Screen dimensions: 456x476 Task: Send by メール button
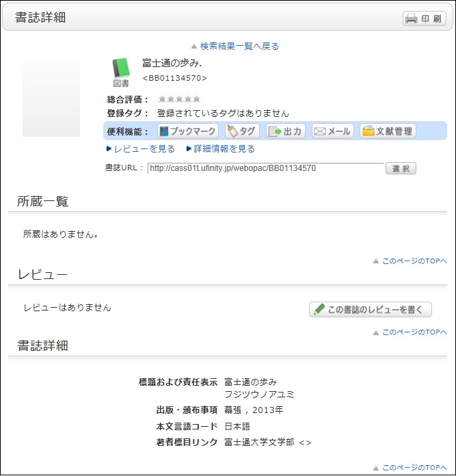[333, 131]
